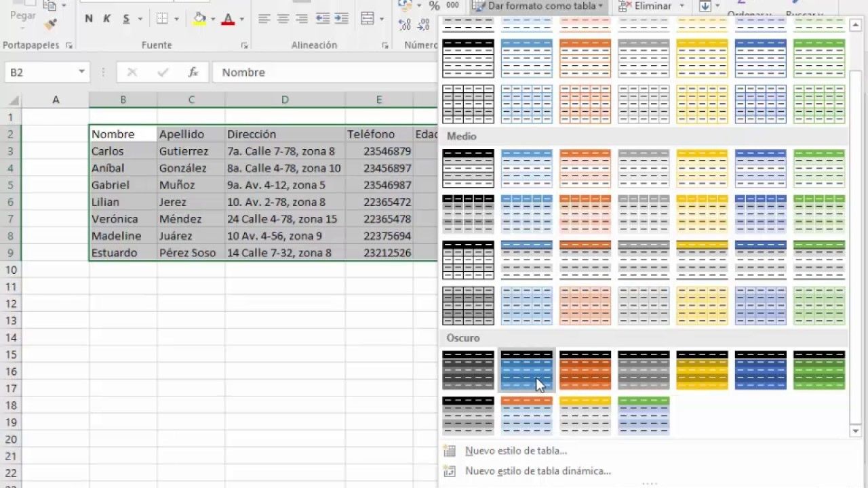Expand the underline style dropdown arrow

click(140, 19)
